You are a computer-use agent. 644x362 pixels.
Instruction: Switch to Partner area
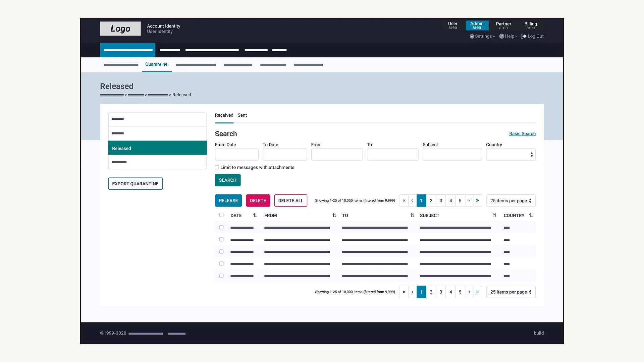(x=503, y=25)
